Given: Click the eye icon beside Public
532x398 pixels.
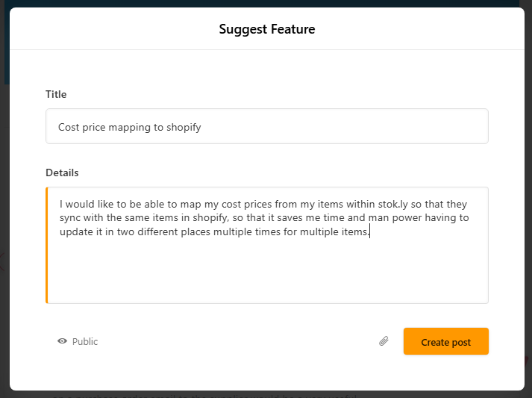Looking at the screenshot, I should pos(63,341).
